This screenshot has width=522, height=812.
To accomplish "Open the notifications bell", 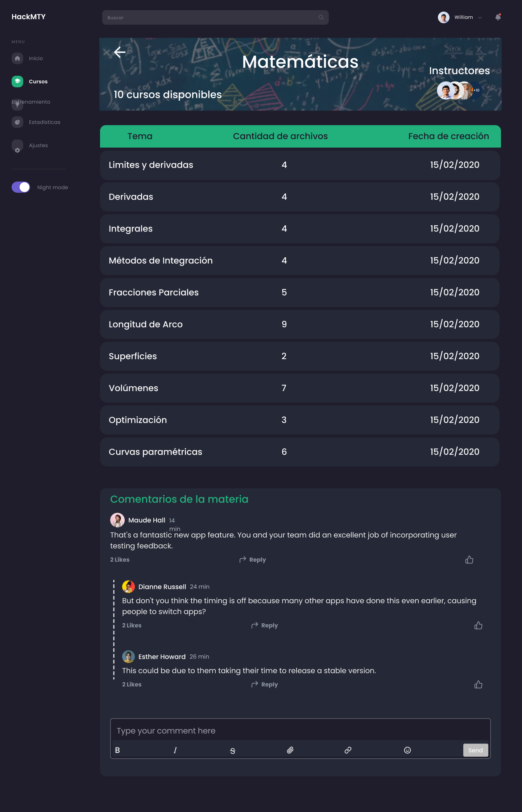I will tap(498, 17).
